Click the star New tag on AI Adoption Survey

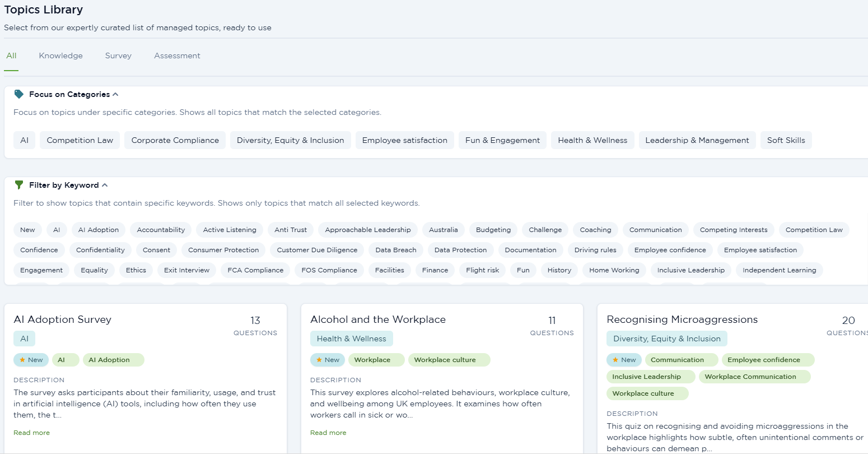tap(31, 360)
